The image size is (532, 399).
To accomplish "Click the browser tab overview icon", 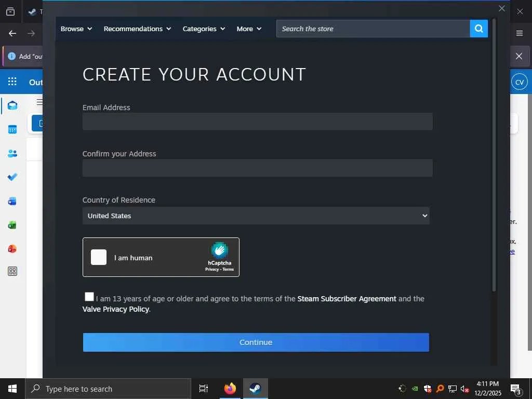I will coord(10,11).
